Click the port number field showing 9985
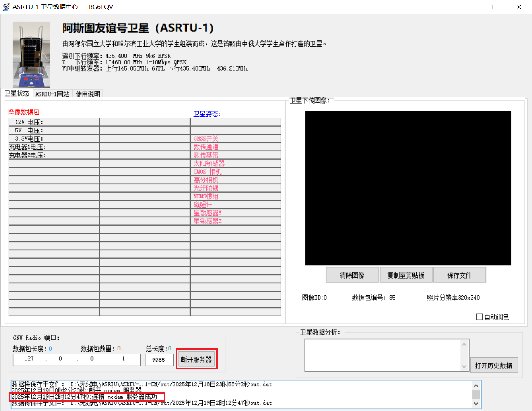Screen dimensions: 532x411 coord(159,360)
